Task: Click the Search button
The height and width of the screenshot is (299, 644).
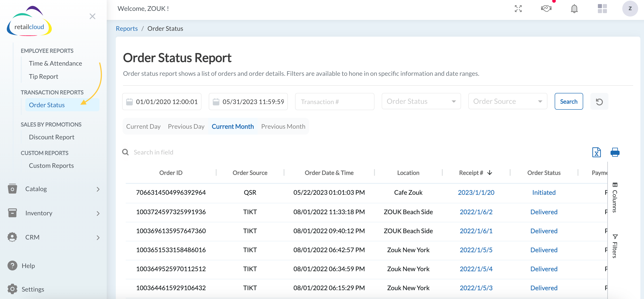Action: pos(568,102)
